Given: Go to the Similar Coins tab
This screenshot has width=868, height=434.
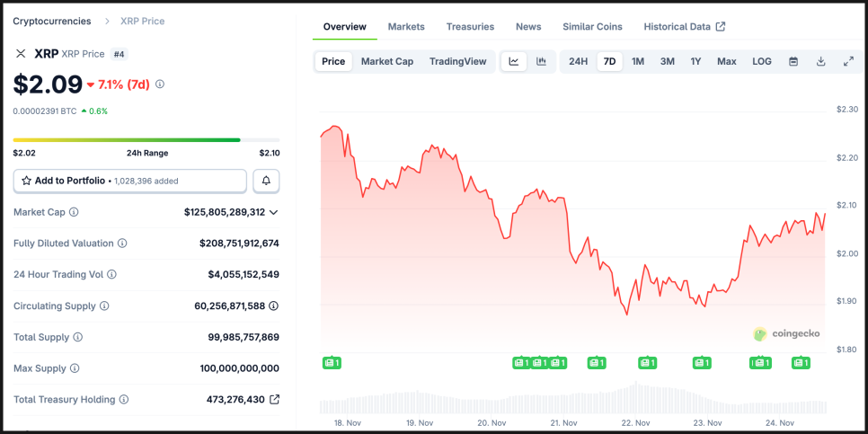Looking at the screenshot, I should (592, 26).
